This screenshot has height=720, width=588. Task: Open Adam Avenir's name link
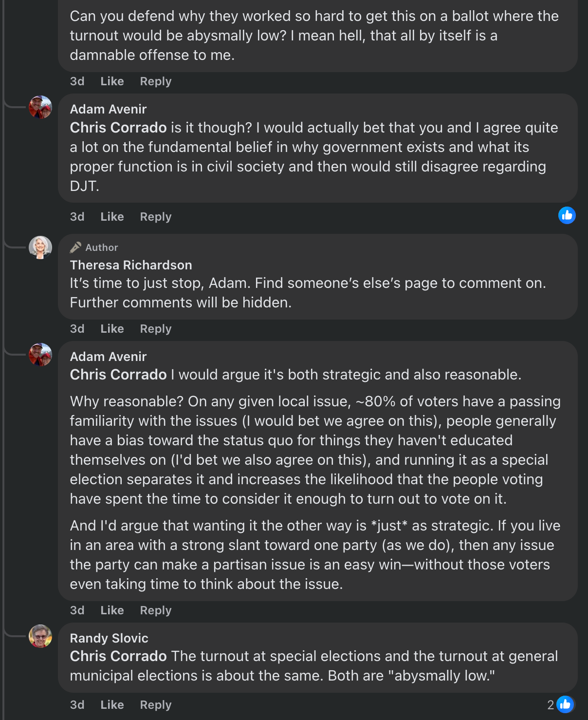108,109
